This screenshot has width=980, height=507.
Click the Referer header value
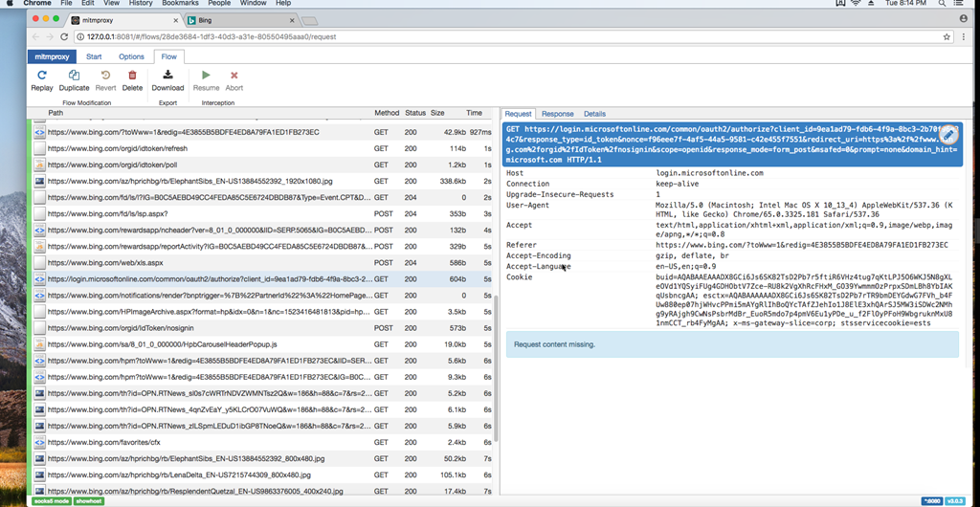point(801,245)
